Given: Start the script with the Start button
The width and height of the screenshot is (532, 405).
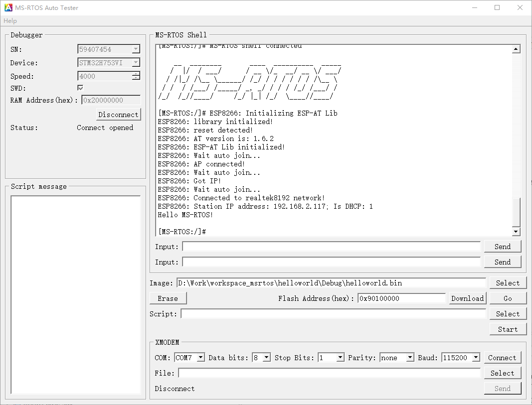Looking at the screenshot, I should (508, 329).
